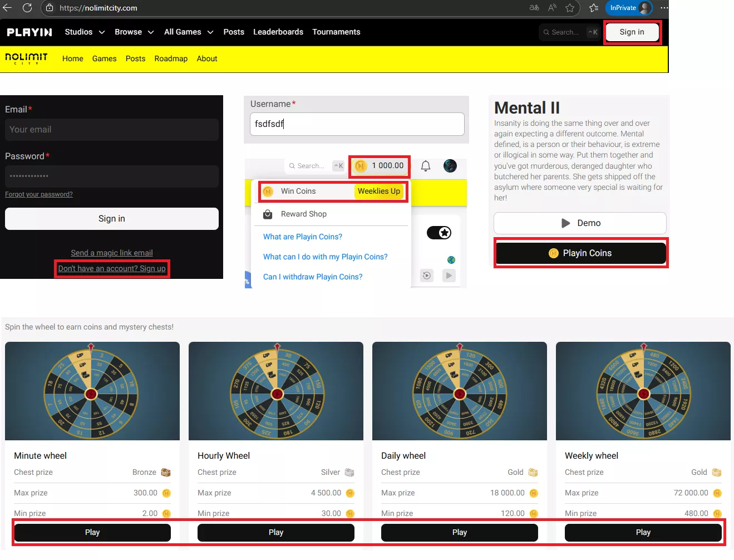Open What are Playin Coins? link

[x=303, y=237]
